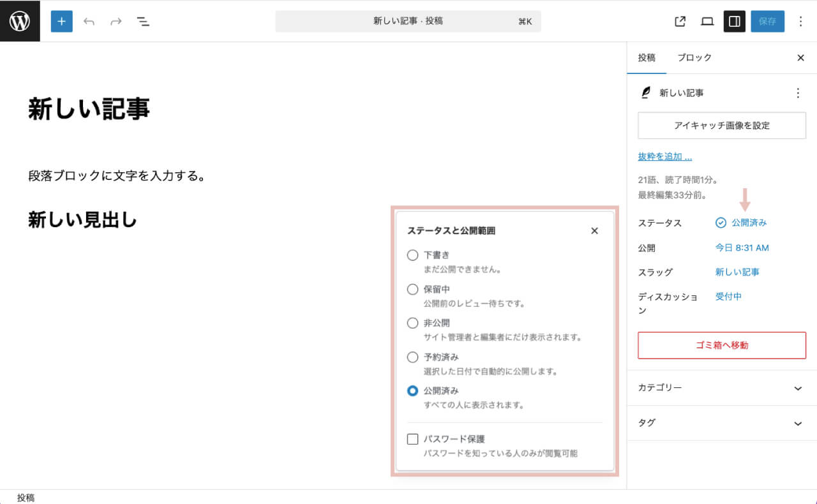Screen dimensions: 817x504
Task: Click the アイキャッチ画像を設定 button
Action: coord(721,125)
